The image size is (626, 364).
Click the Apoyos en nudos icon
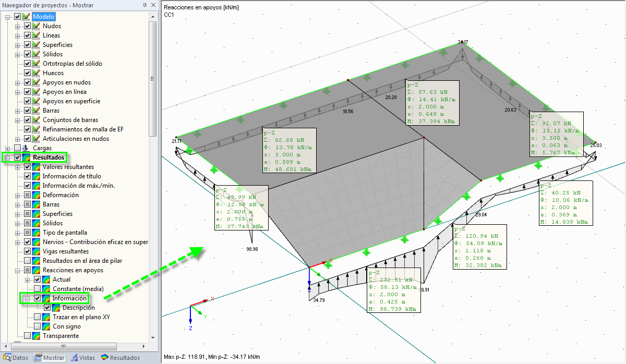[x=36, y=82]
